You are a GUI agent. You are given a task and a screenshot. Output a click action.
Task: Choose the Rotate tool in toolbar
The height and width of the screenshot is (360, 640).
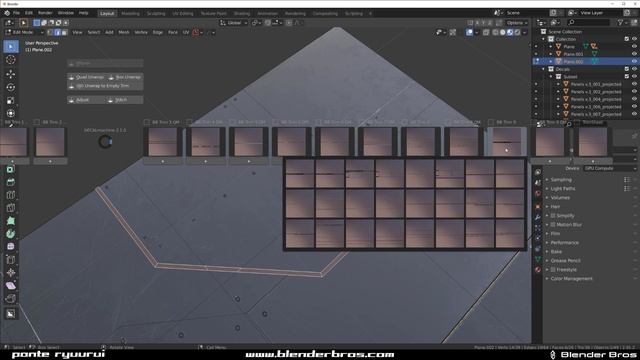pos(11,87)
